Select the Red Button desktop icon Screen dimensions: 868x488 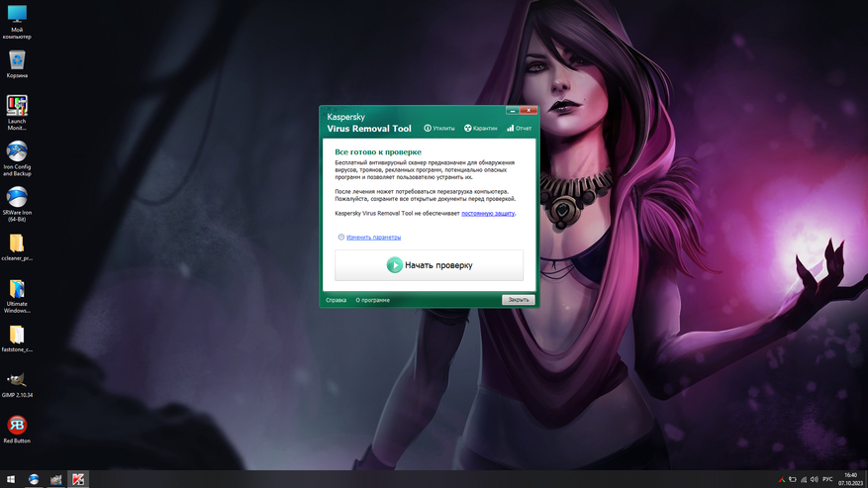17,430
